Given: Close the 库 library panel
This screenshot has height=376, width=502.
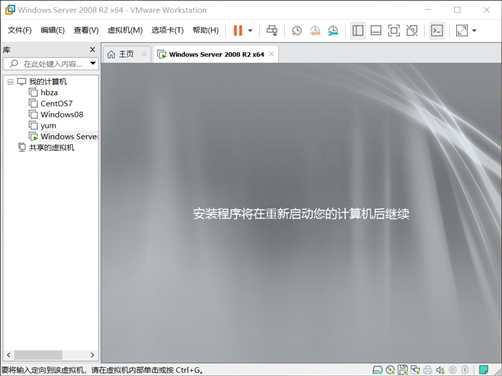Looking at the screenshot, I should [93, 50].
